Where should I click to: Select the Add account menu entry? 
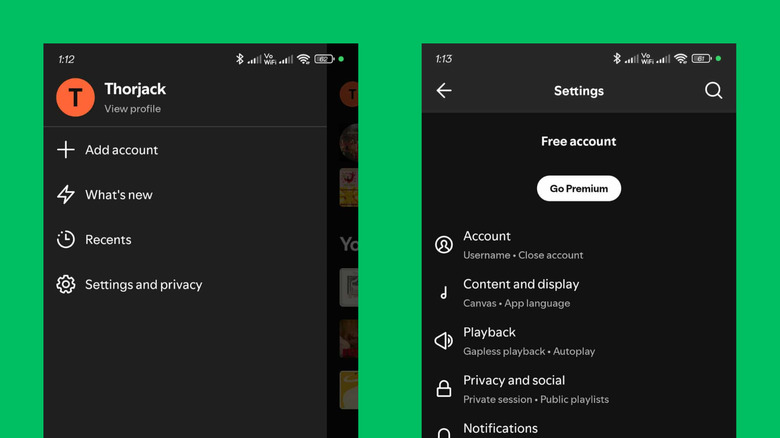(185, 150)
